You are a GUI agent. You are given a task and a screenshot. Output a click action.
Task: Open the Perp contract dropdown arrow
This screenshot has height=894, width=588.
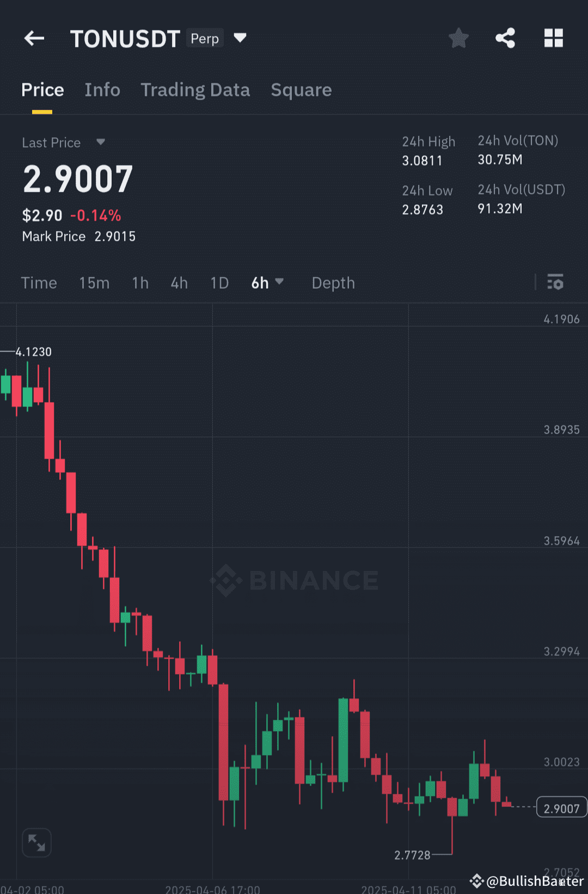[x=240, y=38]
